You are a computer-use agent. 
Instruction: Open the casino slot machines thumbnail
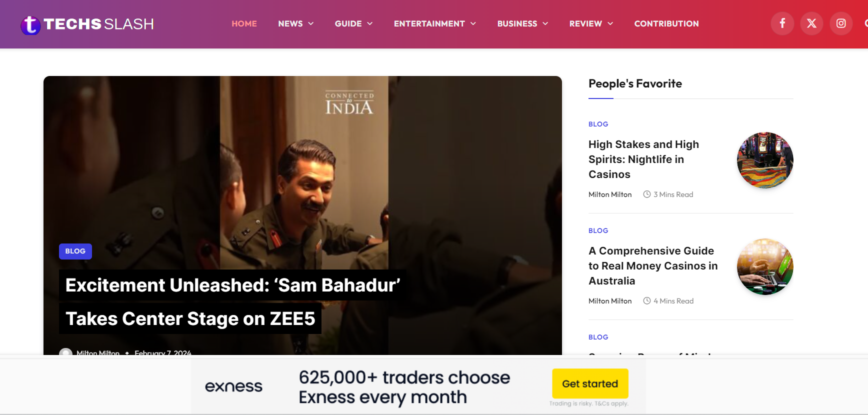coord(765,160)
